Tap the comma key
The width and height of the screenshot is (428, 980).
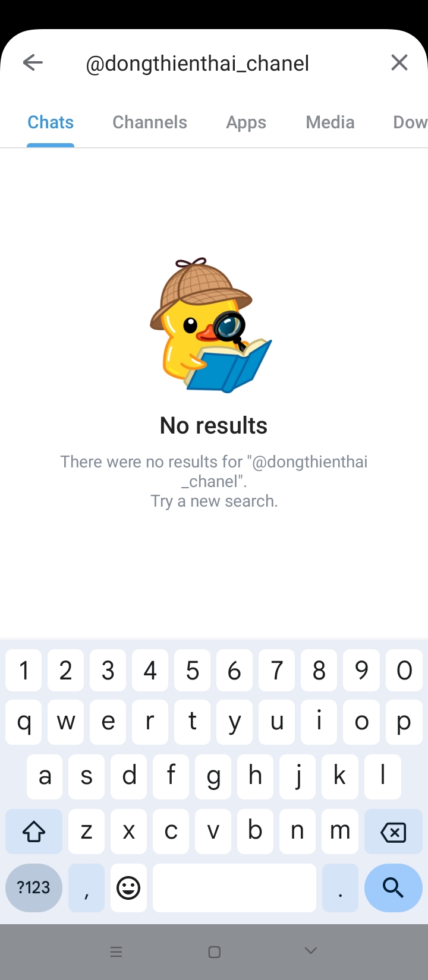click(x=87, y=888)
